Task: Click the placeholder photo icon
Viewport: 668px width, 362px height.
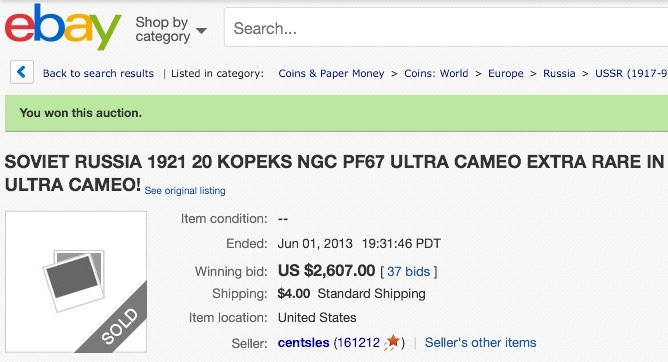Action: click(x=75, y=281)
